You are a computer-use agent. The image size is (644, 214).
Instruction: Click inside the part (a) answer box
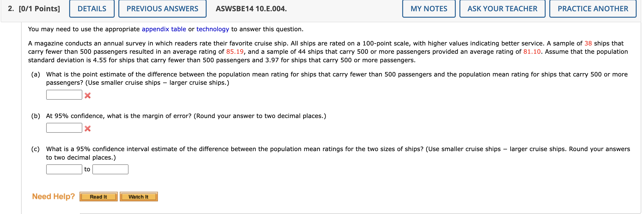tap(64, 94)
